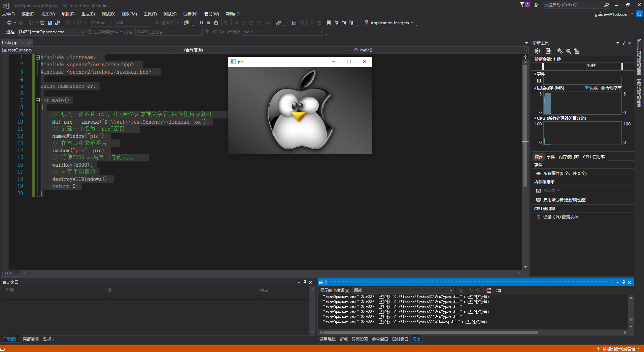Open the 工具(T) menu
The image size is (644, 352).
pyautogui.click(x=150, y=14)
